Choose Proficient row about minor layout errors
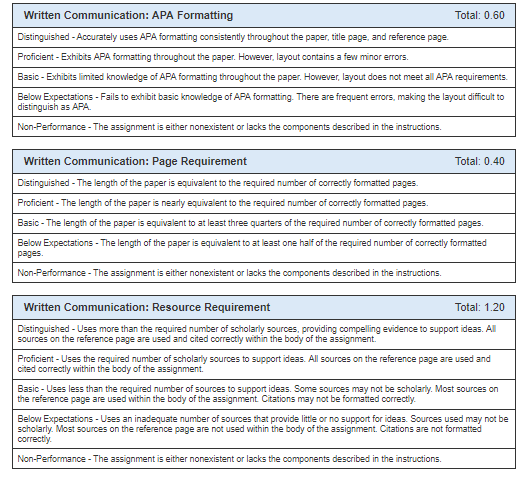The width and height of the screenshot is (531, 486). click(264, 57)
